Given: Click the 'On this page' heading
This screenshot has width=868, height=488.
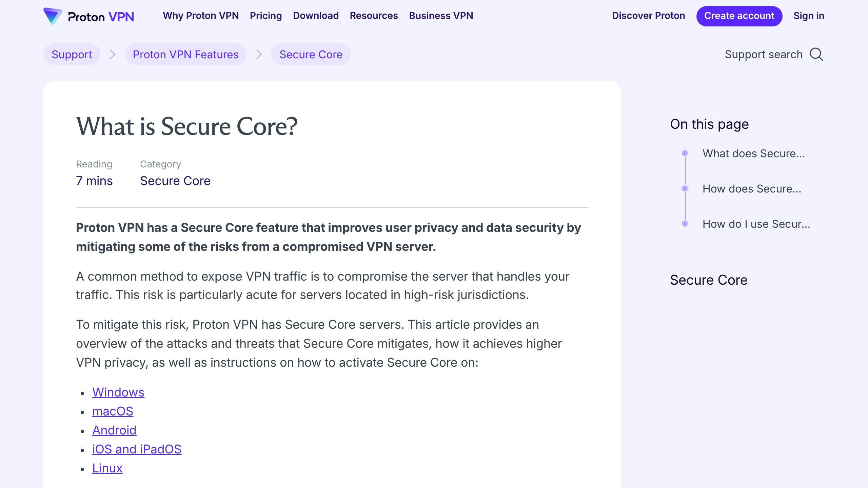Looking at the screenshot, I should click(709, 124).
